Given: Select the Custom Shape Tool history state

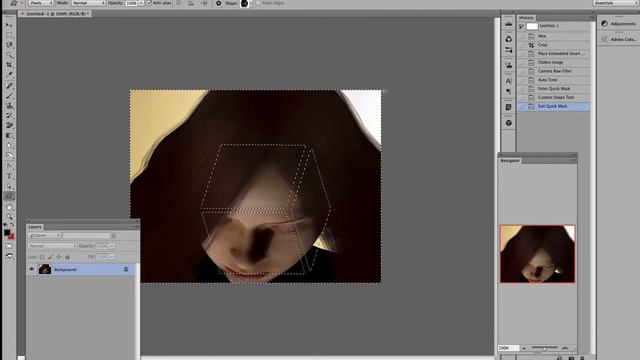Looking at the screenshot, I should tap(554, 98).
